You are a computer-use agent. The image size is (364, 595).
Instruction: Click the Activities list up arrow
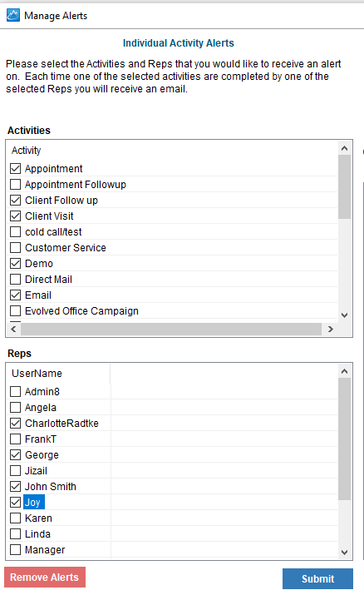pyautogui.click(x=344, y=148)
